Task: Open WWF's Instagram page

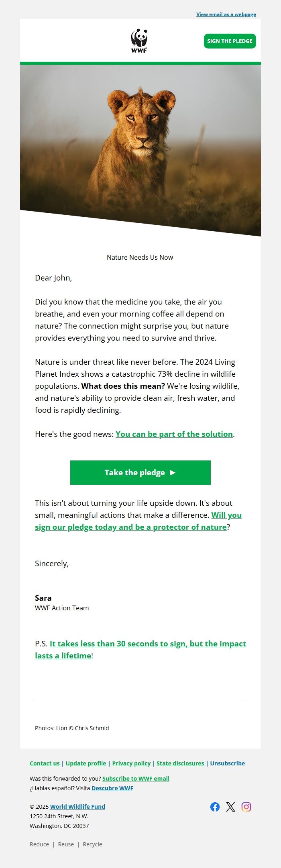Action: point(246,807)
